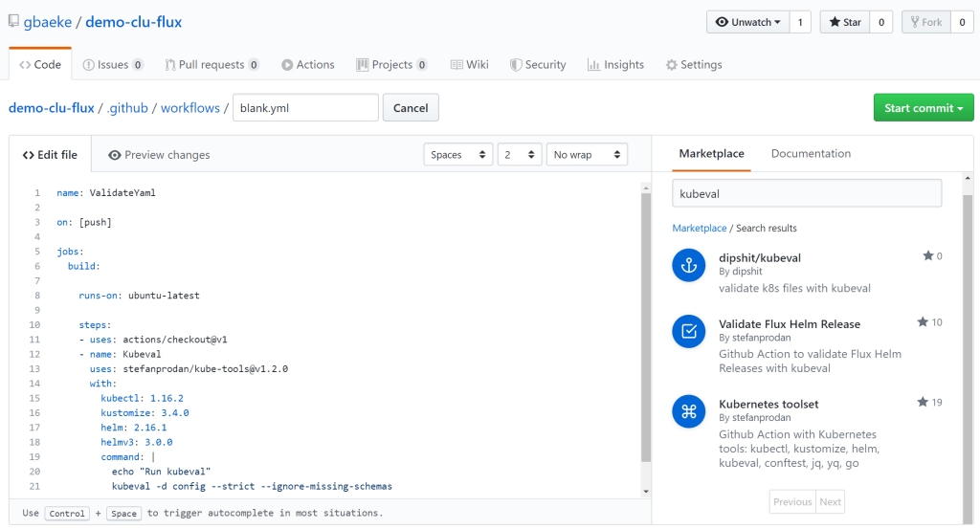Click the workflows breadcrumb link
The height and width of the screenshot is (529, 980).
(x=189, y=108)
